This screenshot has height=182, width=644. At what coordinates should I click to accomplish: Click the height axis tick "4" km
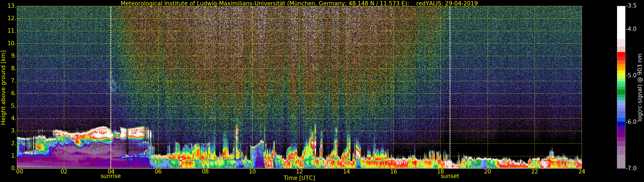[x=13, y=118]
